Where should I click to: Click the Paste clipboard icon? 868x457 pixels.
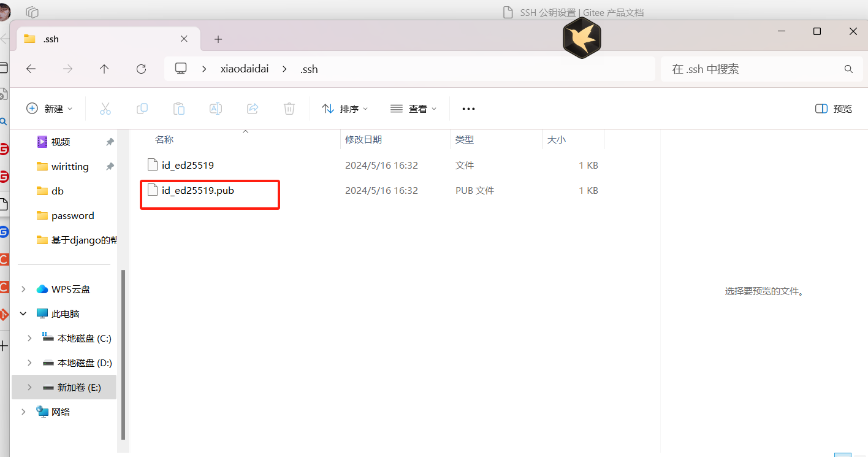click(179, 109)
